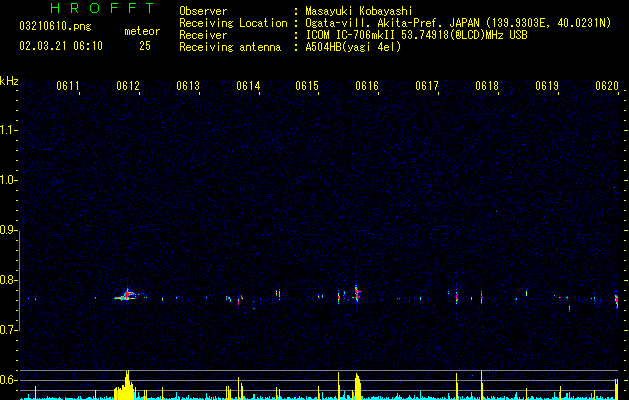Screen dimensions: 629x400
Task: Click the 0611 time marker
Action: pyautogui.click(x=67, y=86)
